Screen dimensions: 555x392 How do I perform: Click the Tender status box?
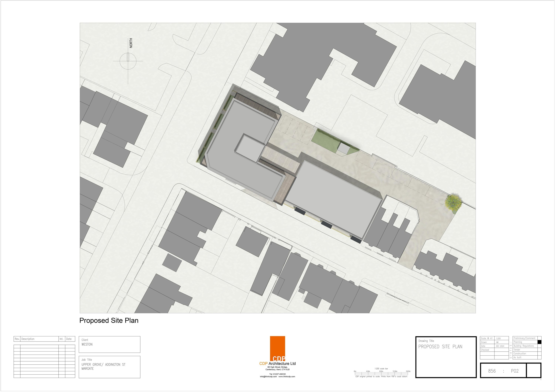539,350
